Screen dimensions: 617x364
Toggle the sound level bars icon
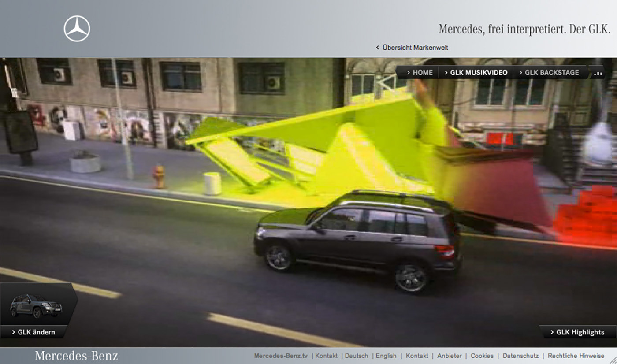pyautogui.click(x=598, y=73)
